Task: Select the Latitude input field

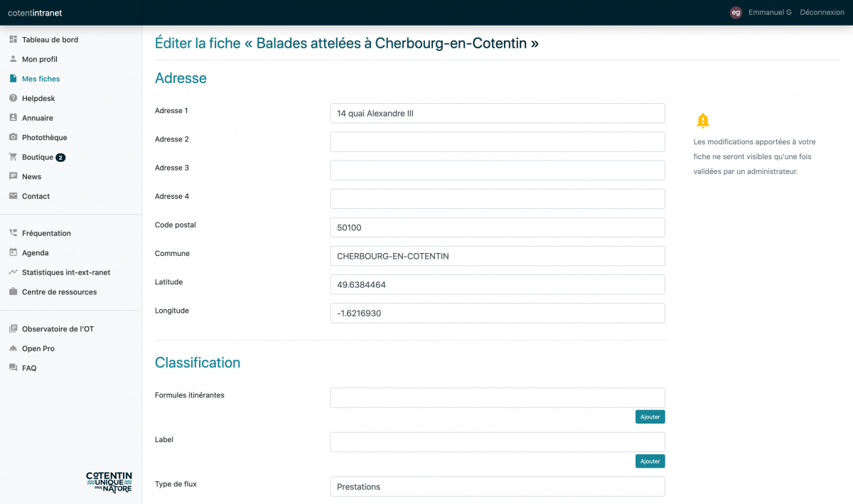Action: [497, 284]
